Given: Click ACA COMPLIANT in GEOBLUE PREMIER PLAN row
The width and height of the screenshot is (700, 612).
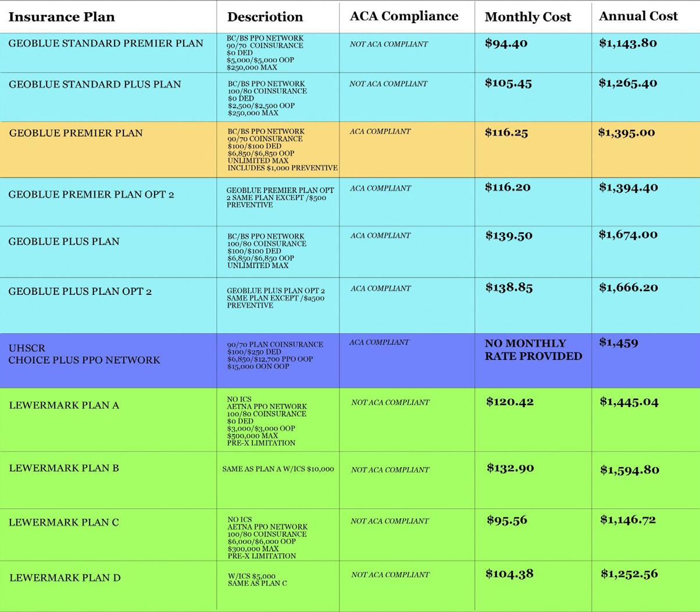Looking at the screenshot, I should pyautogui.click(x=380, y=131).
